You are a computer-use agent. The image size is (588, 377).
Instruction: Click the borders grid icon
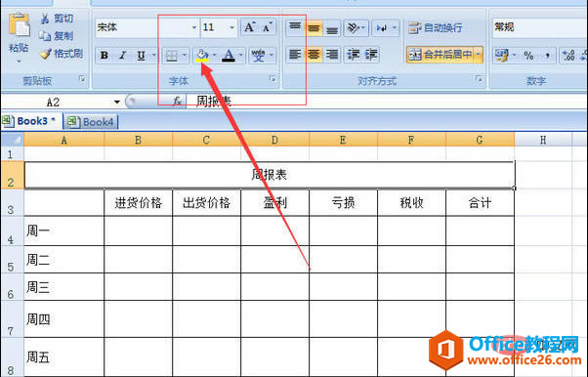[x=172, y=56]
